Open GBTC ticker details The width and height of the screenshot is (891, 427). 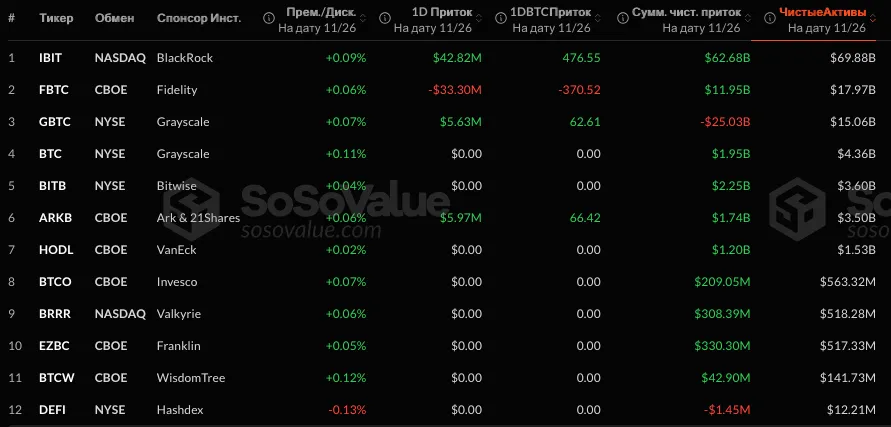tap(52, 122)
